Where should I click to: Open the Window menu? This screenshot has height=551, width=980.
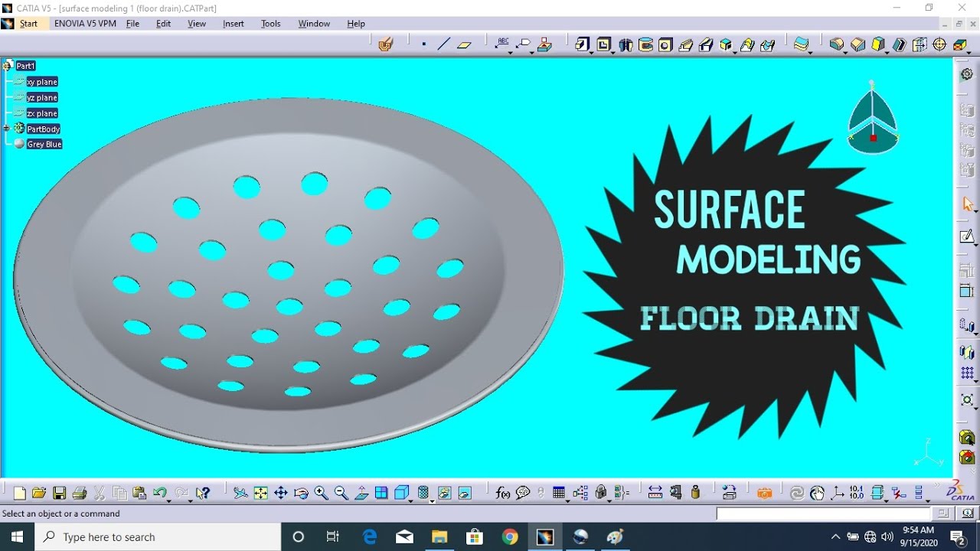tap(314, 24)
